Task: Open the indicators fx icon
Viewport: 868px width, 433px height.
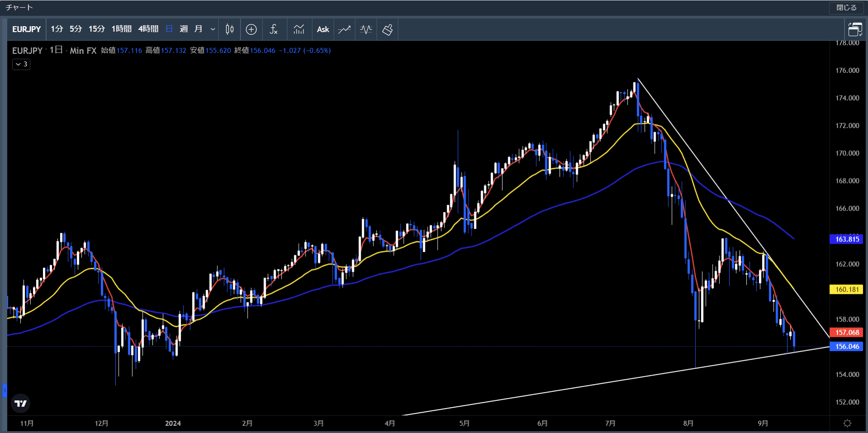Action: [274, 29]
